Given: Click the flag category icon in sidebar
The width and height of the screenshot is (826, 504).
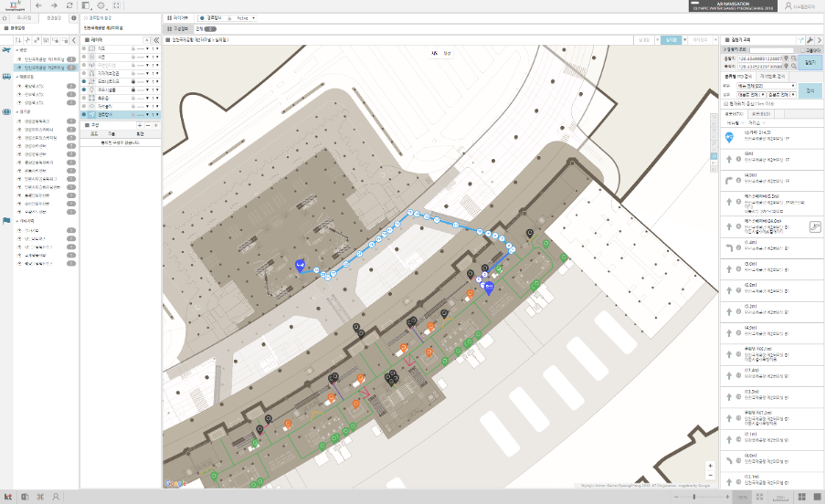Looking at the screenshot, I should click(x=6, y=220).
